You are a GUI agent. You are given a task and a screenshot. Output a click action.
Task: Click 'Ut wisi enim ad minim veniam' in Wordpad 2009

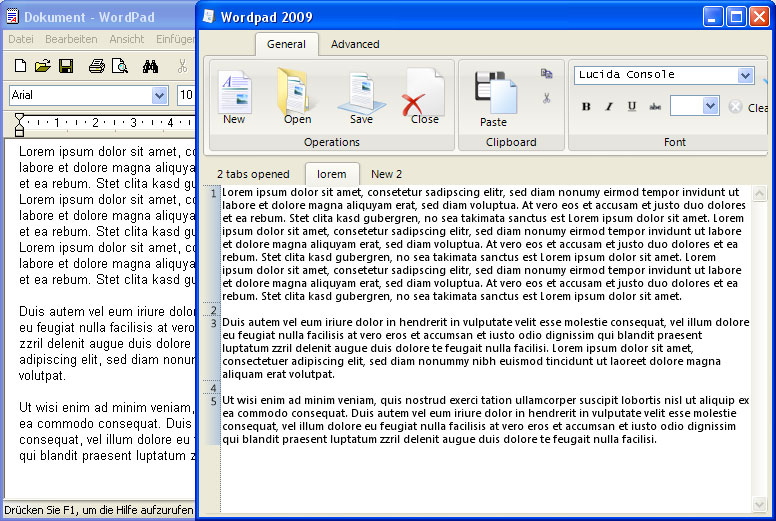pyautogui.click(x=299, y=400)
